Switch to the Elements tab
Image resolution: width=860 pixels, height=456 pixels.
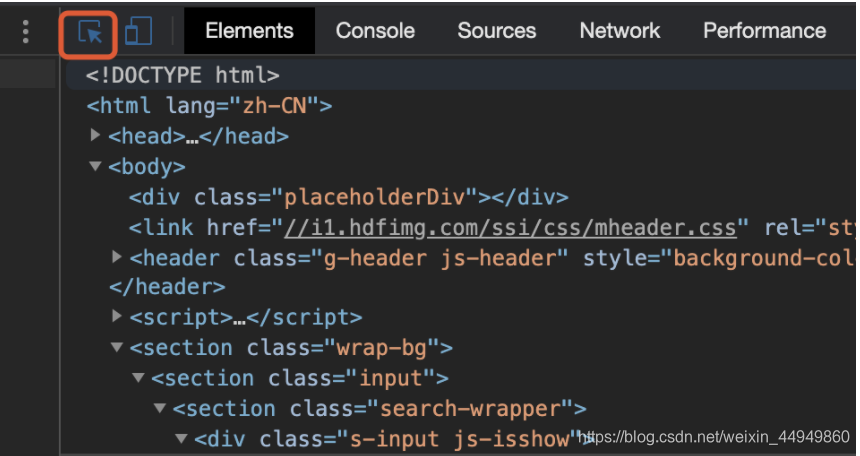[x=250, y=31]
